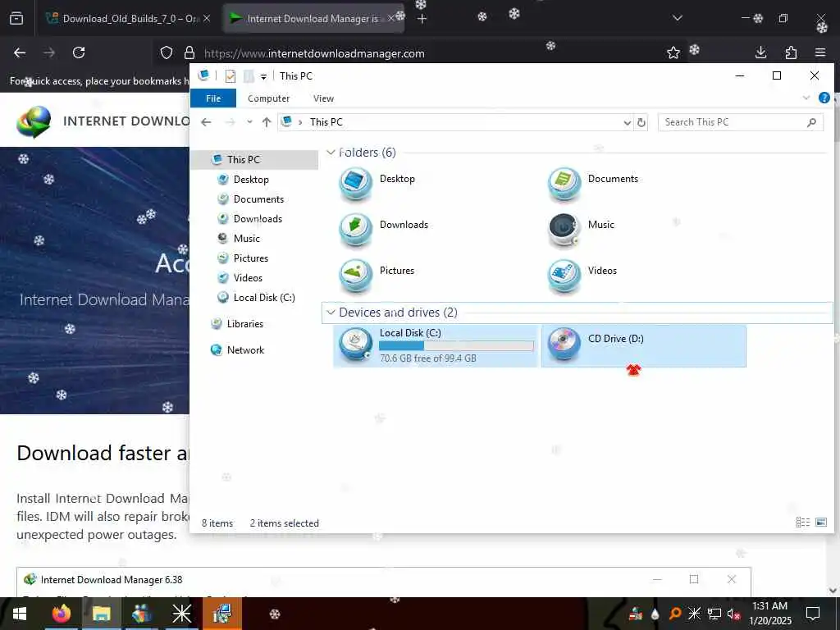Click Local Disk (C:) storage usage bar

click(x=456, y=347)
